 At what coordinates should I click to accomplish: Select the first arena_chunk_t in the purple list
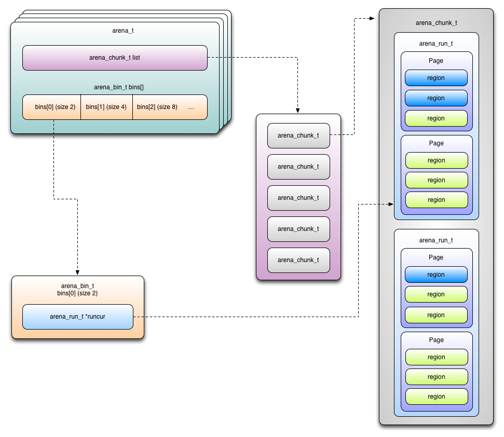tap(298, 135)
